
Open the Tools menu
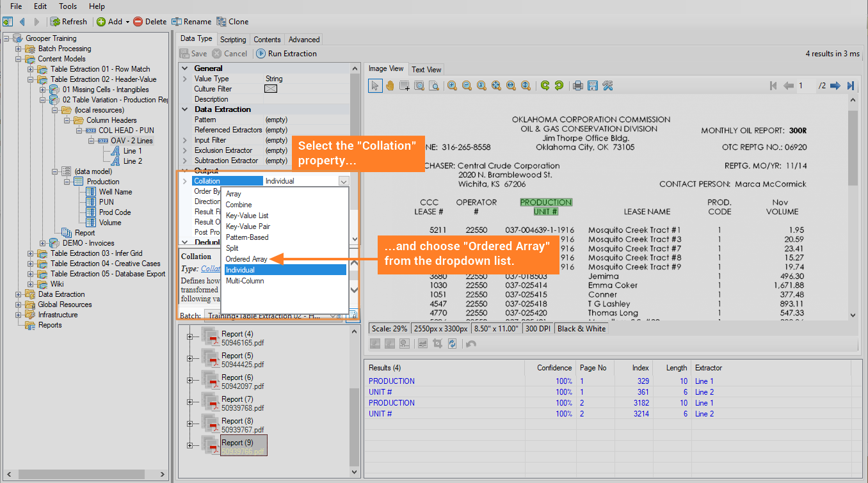click(x=68, y=6)
